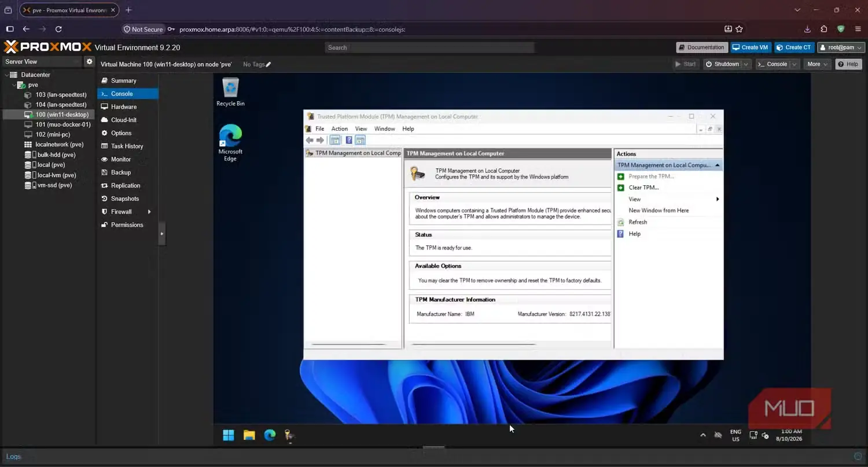The height and width of the screenshot is (467, 868).
Task: Click the Proxmox search field
Action: 429,47
